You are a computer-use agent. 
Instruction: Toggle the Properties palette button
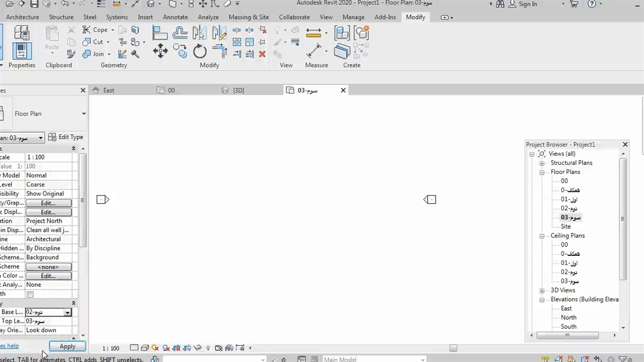22,51
